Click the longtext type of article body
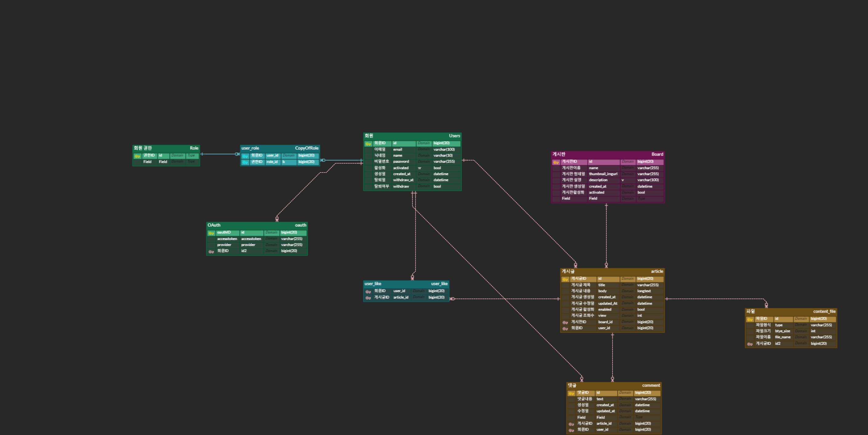868x435 pixels. [x=644, y=291]
